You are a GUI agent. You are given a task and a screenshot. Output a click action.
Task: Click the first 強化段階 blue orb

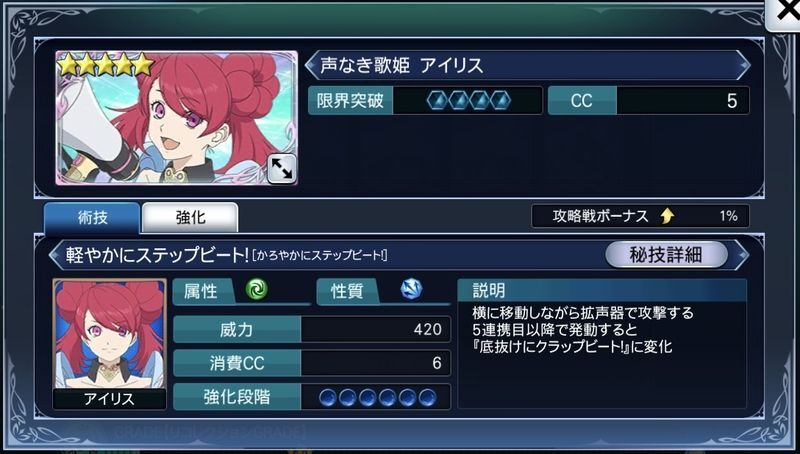pos(328,397)
